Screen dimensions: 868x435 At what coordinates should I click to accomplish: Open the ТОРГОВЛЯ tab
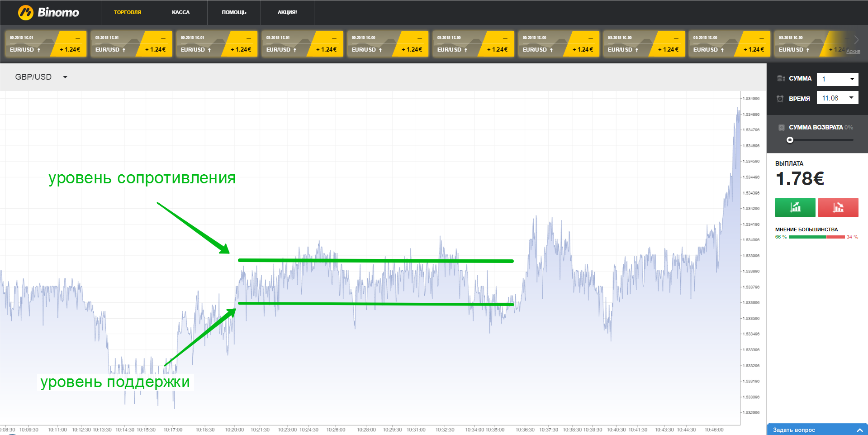128,12
